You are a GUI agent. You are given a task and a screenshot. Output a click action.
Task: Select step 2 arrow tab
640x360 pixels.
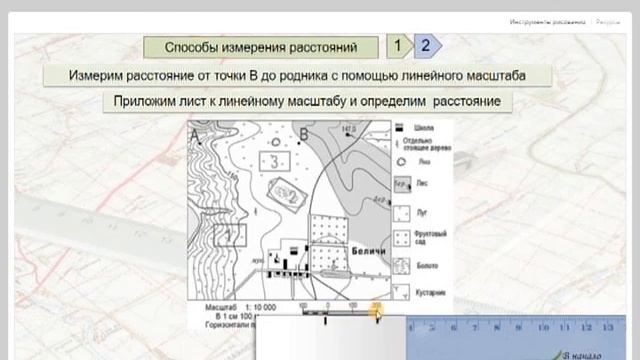427,46
